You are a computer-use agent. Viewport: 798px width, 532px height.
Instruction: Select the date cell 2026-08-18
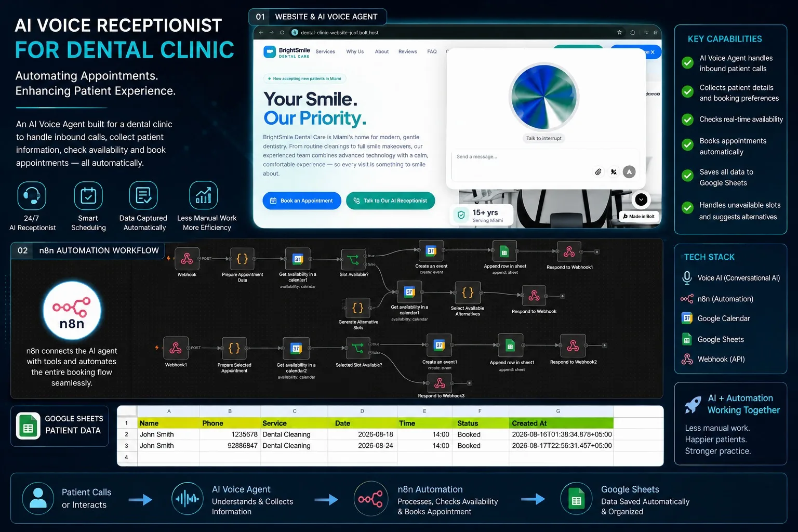pos(363,434)
